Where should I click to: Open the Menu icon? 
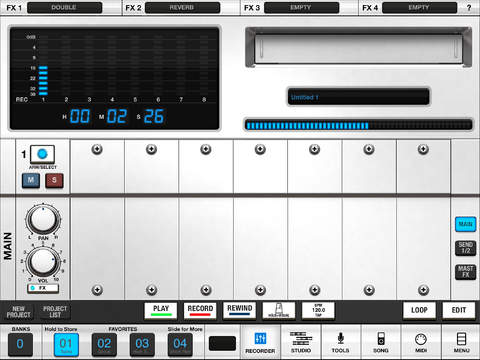(461, 342)
